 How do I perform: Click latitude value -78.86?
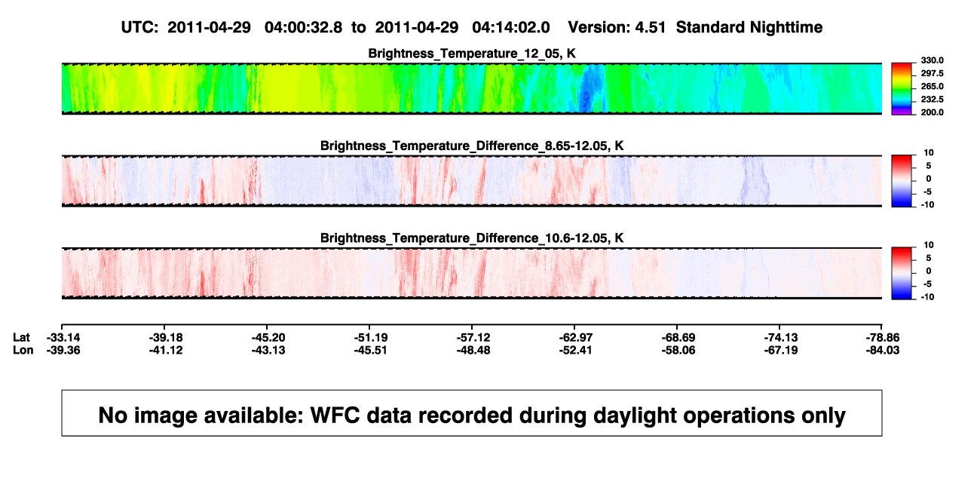(881, 337)
